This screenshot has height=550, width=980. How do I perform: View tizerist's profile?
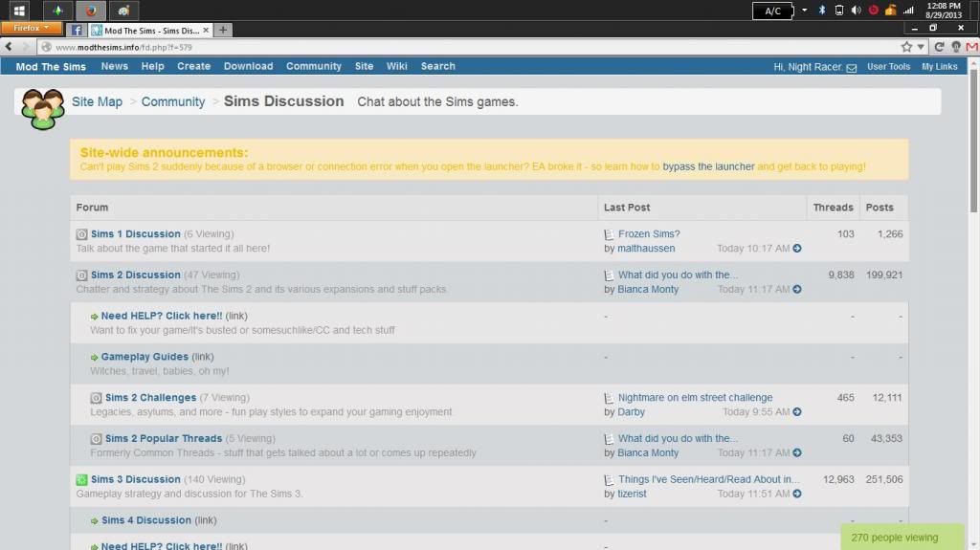point(632,494)
